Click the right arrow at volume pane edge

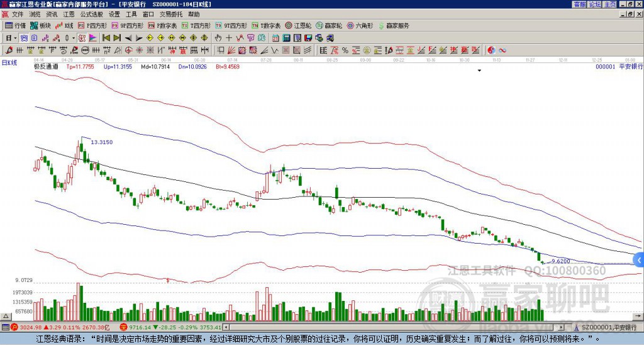(x=639, y=316)
